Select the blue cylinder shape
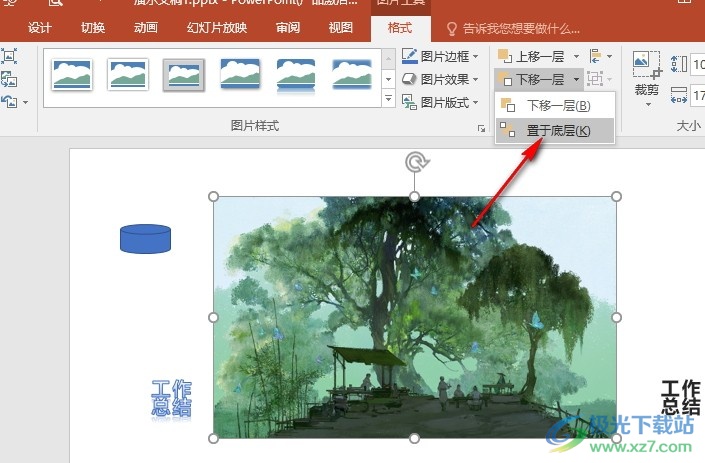This screenshot has width=705, height=463. click(145, 239)
